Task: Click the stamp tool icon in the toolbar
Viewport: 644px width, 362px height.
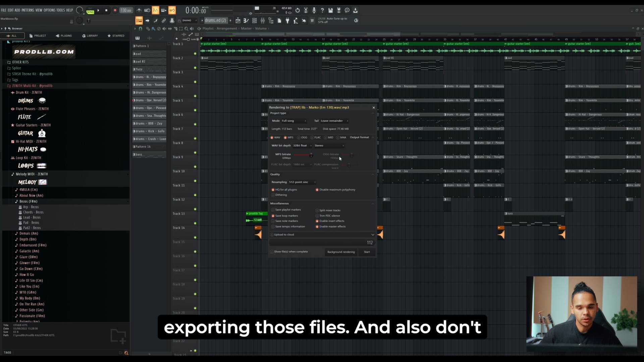Action: click(172, 20)
